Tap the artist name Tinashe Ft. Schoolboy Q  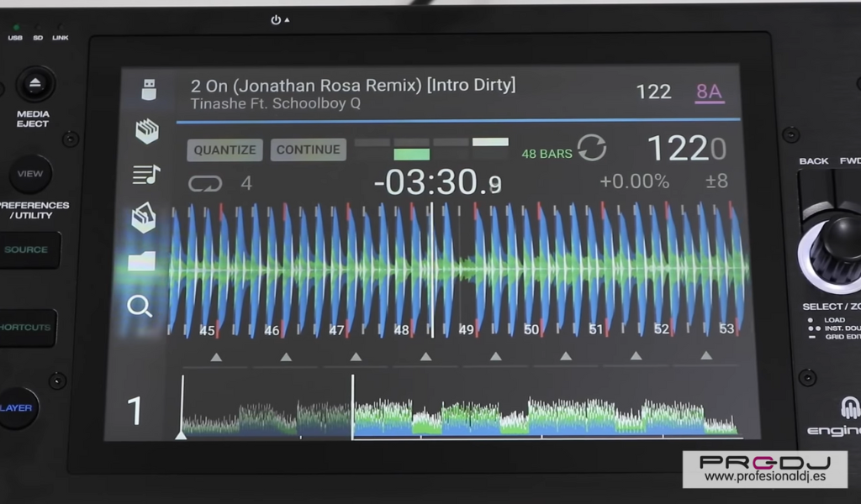[x=275, y=103]
